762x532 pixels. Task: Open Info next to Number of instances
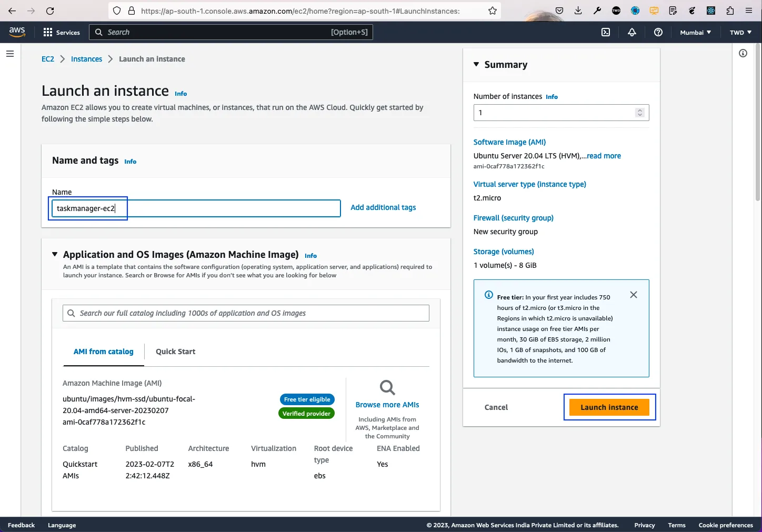tap(552, 97)
